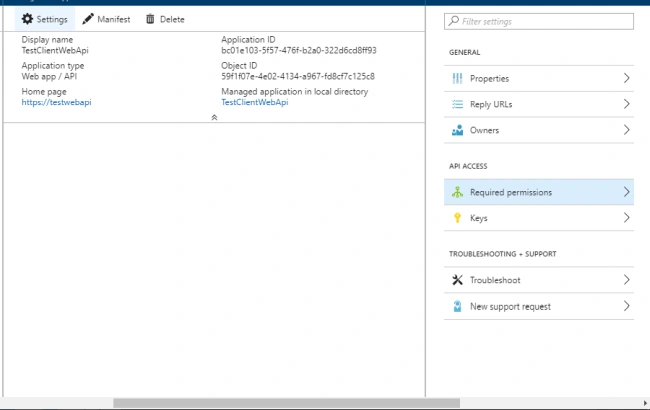Viewport: 650px width, 410px height.
Task: Select the Web app / API type value
Action: pyautogui.click(x=49, y=76)
